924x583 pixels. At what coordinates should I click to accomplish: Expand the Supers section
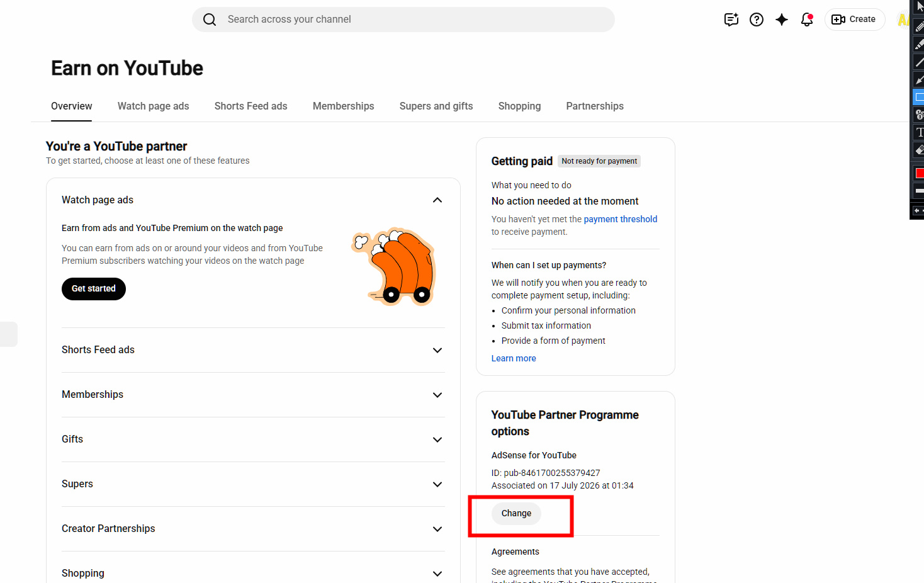[x=437, y=484]
